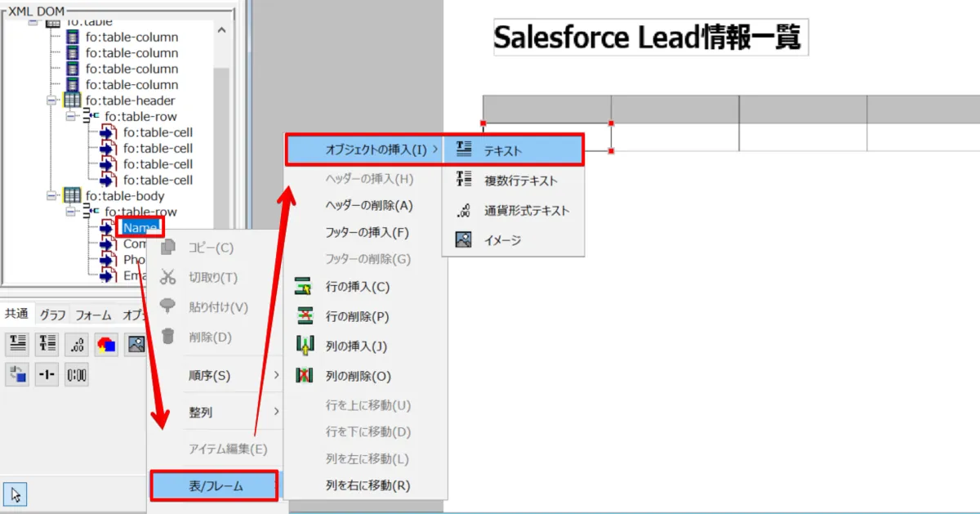This screenshot has height=514, width=980.
Task: Select the text object tool
Action: [x=17, y=343]
